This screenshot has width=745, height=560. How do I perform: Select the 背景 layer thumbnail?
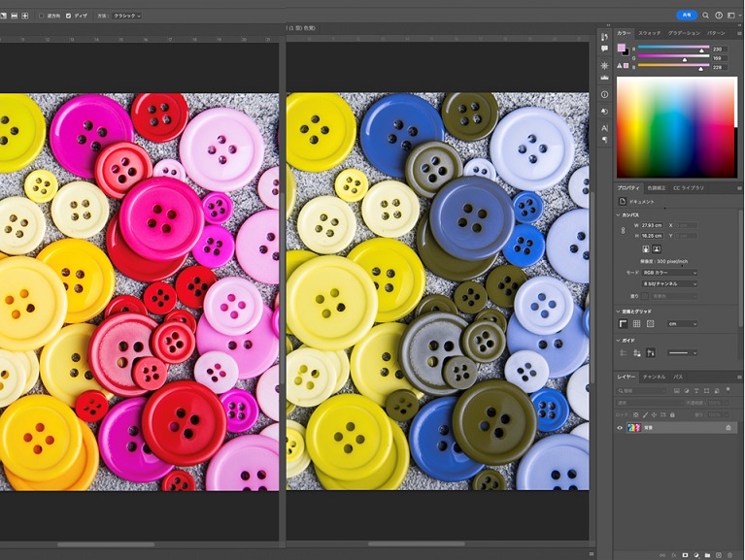(x=634, y=428)
